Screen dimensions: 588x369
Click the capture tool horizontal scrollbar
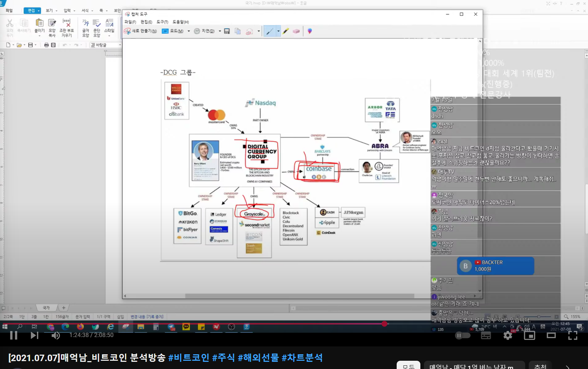[300, 296]
